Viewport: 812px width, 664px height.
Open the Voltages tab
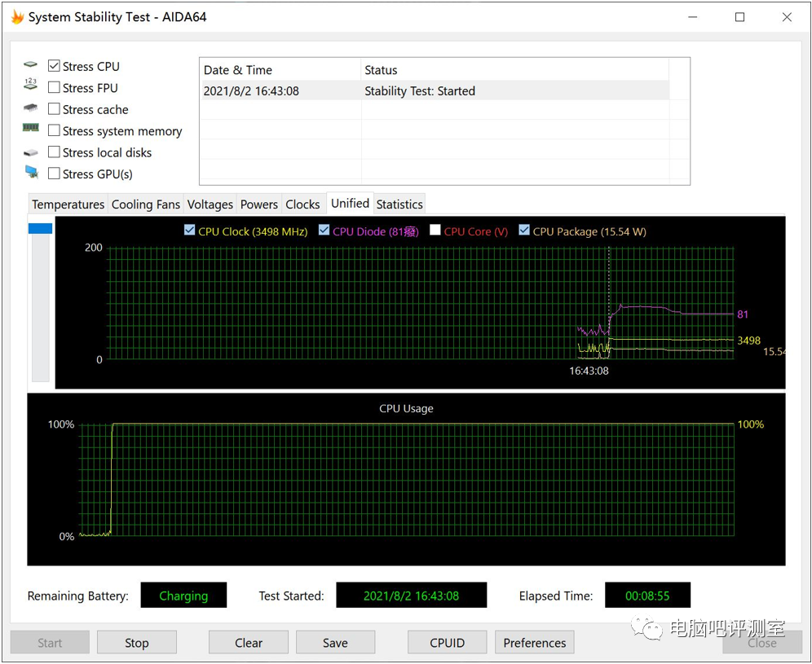210,204
